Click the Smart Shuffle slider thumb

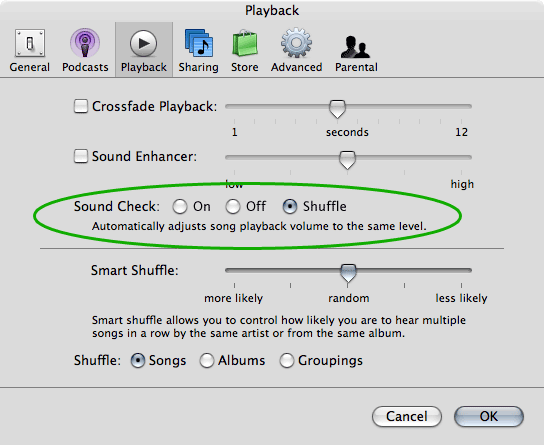point(348,273)
